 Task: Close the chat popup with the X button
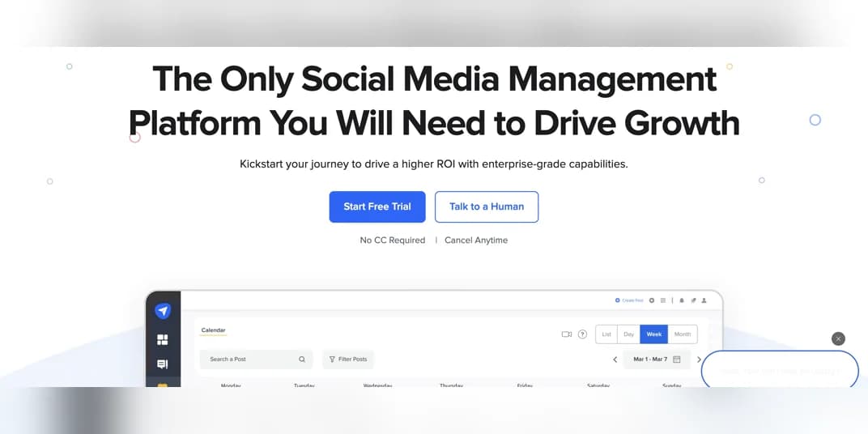tap(838, 338)
